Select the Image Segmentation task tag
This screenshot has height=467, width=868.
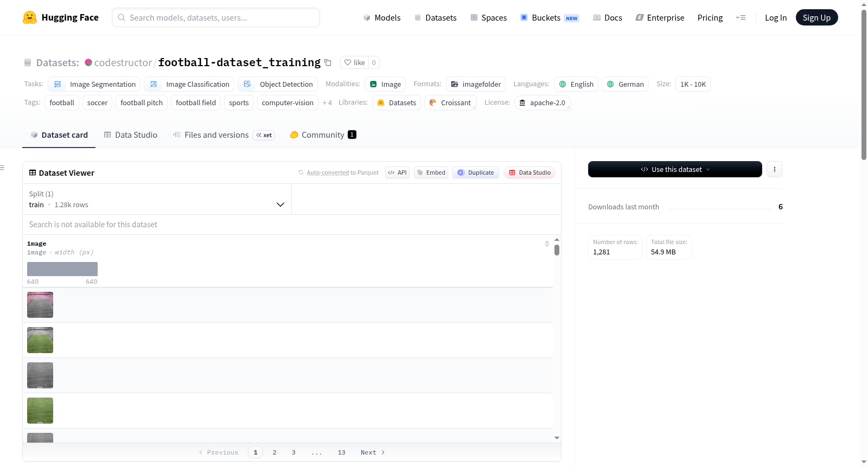point(94,84)
